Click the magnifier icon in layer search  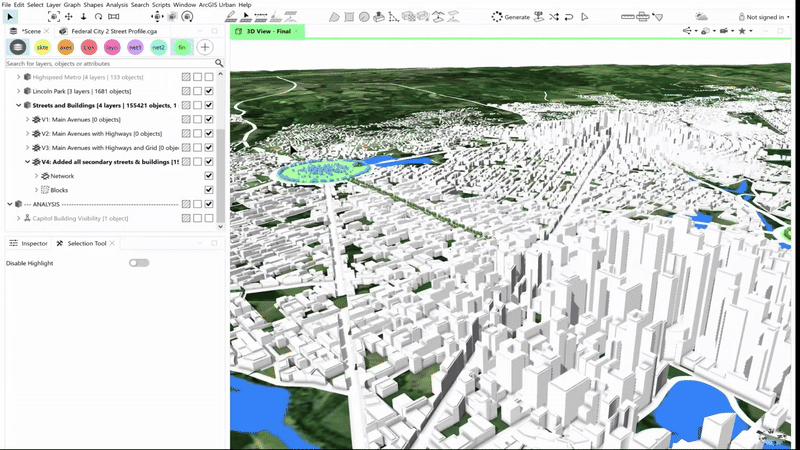[x=219, y=63]
